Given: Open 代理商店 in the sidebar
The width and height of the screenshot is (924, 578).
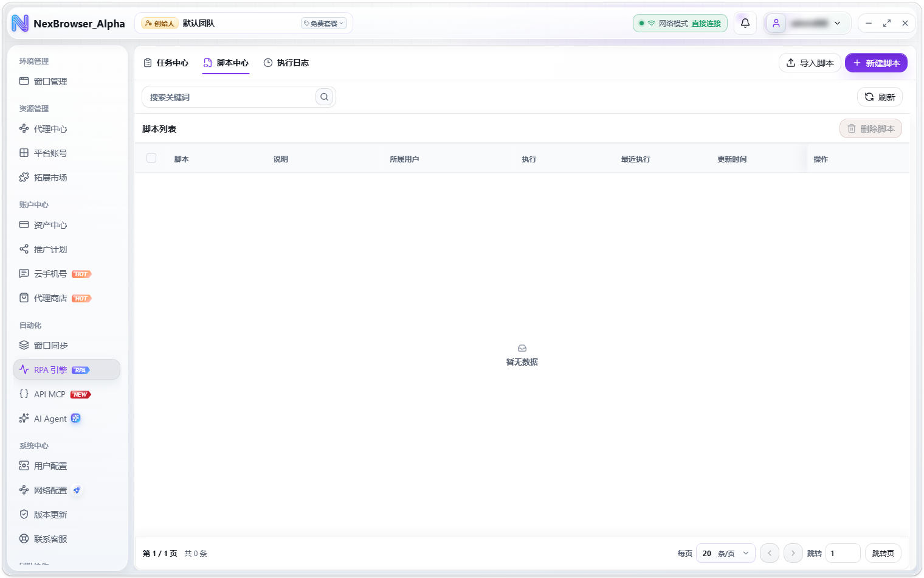Looking at the screenshot, I should click(67, 298).
